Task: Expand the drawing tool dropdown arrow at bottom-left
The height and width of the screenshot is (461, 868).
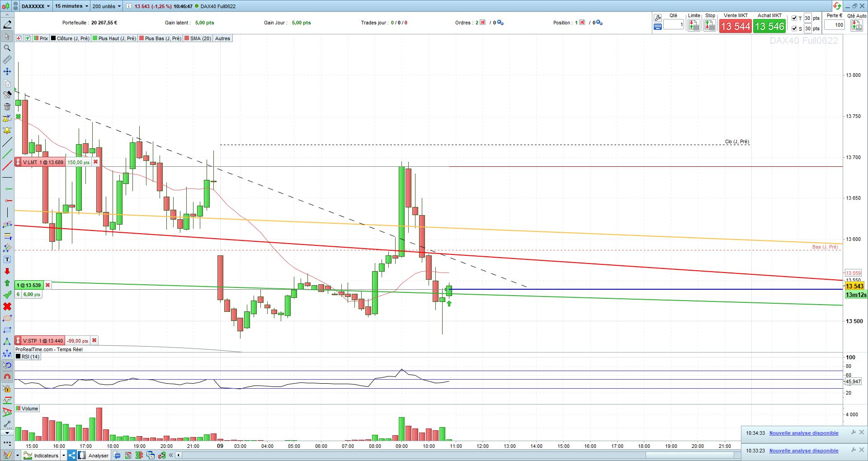Action: [18, 456]
